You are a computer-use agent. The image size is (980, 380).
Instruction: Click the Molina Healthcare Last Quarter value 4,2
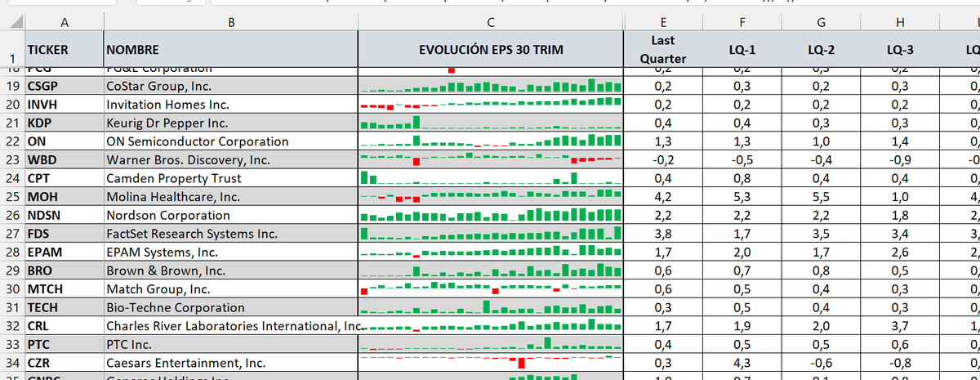coord(662,197)
